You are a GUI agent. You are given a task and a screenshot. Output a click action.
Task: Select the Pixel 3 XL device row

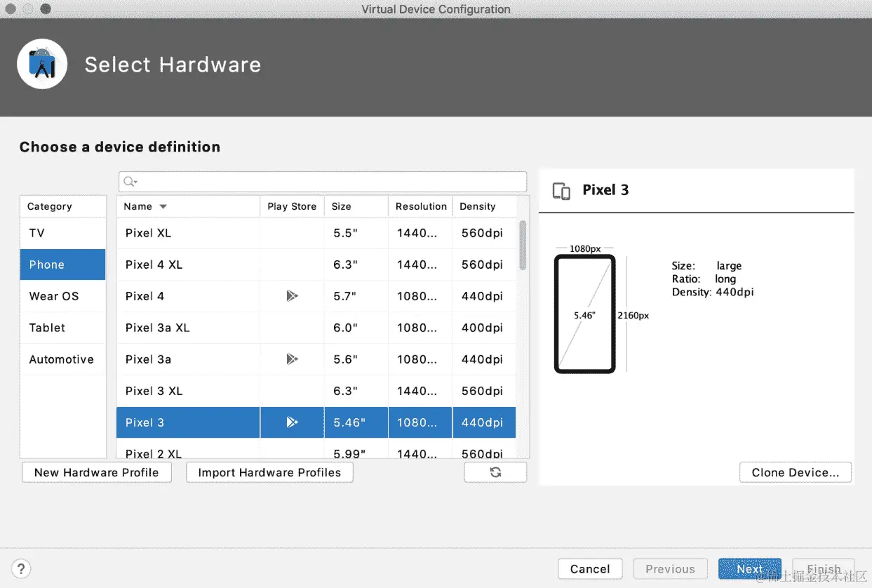(316, 391)
